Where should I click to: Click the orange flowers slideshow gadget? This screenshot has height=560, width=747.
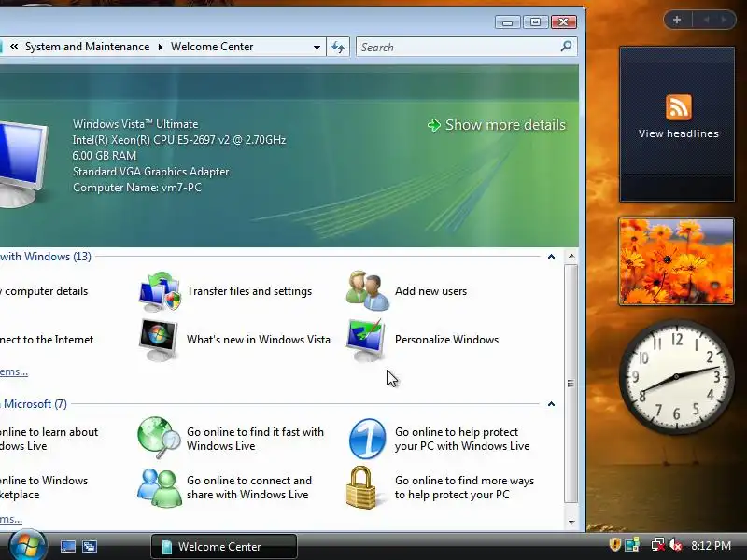pyautogui.click(x=676, y=261)
